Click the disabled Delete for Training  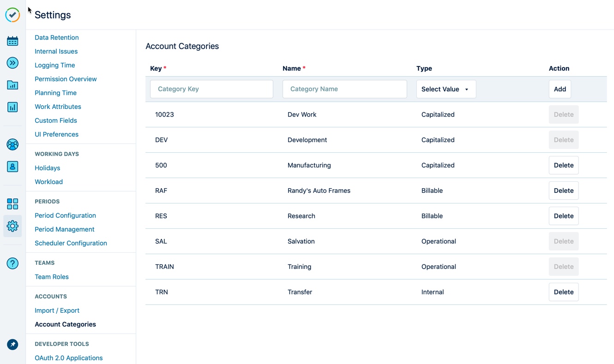[564, 267]
